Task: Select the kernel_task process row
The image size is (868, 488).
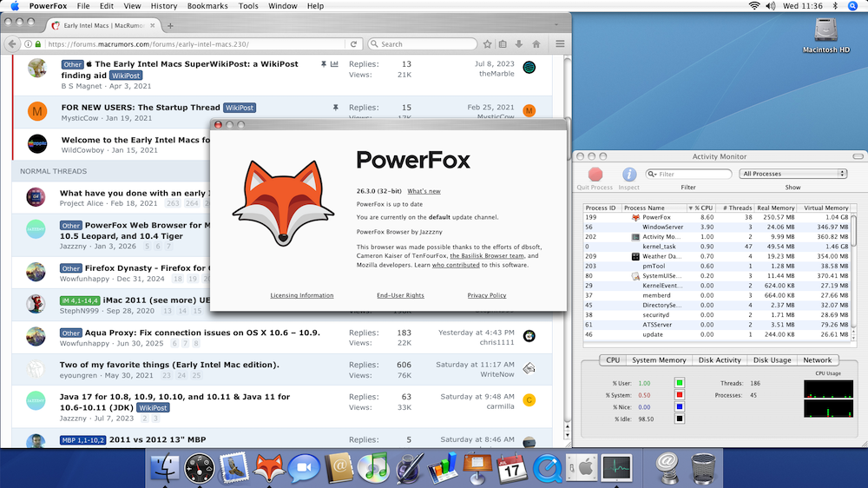Action: [717, 247]
